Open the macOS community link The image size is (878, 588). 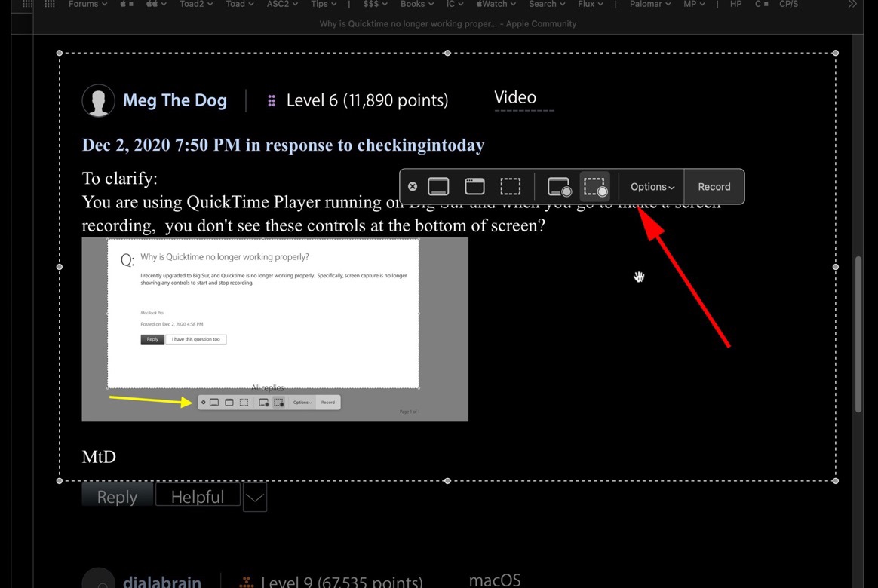pyautogui.click(x=495, y=580)
